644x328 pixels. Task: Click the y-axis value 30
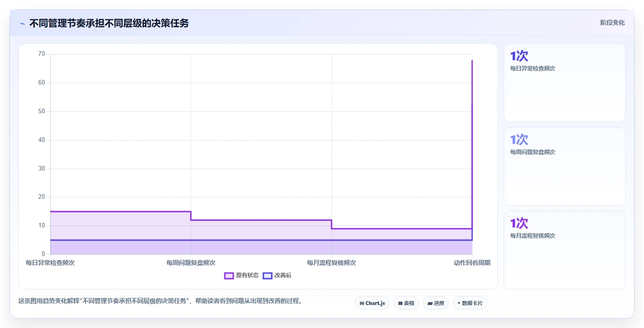click(42, 169)
